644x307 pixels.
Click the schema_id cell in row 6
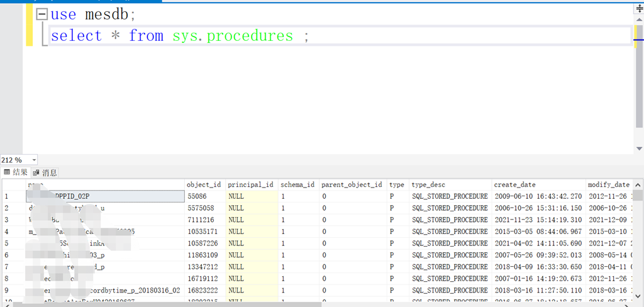[x=299, y=255]
